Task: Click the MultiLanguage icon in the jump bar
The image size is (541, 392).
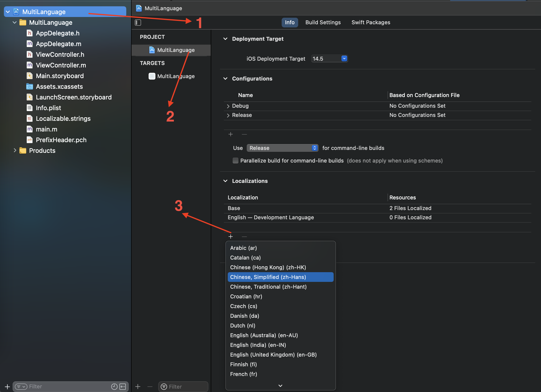Action: pos(139,8)
